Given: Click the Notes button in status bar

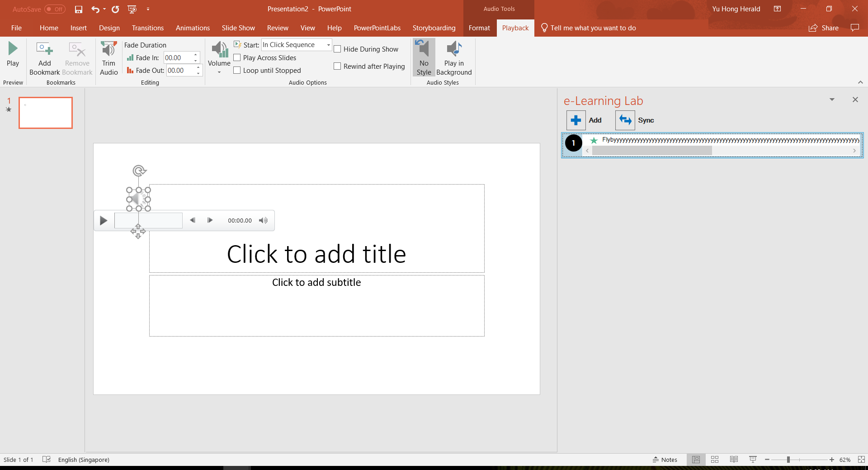Looking at the screenshot, I should coord(665,460).
